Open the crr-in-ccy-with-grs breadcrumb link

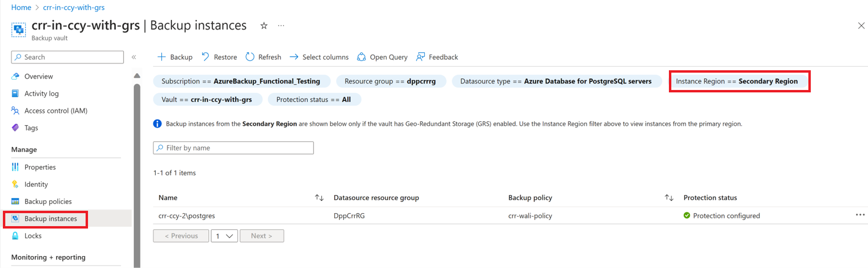pos(74,7)
